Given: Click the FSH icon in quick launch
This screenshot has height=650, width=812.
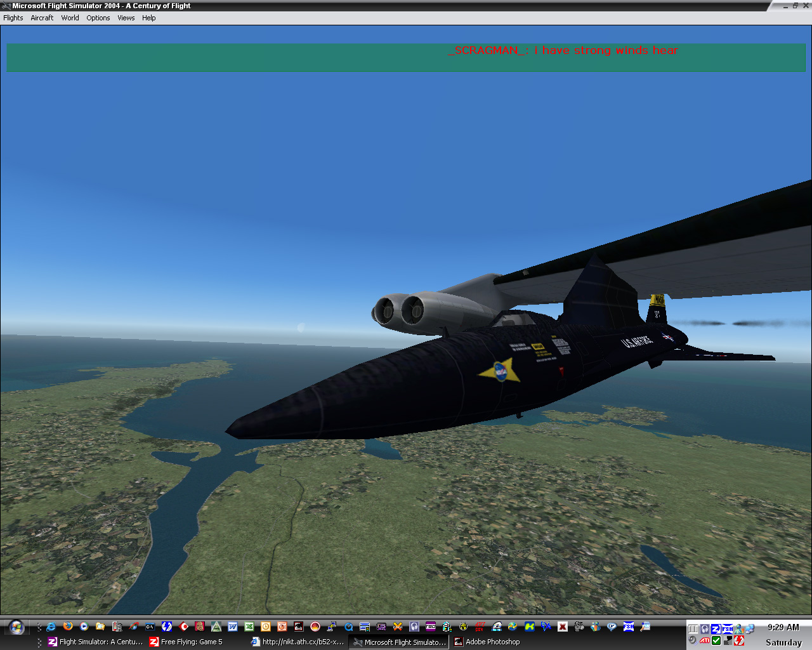Looking at the screenshot, I should click(x=629, y=627).
